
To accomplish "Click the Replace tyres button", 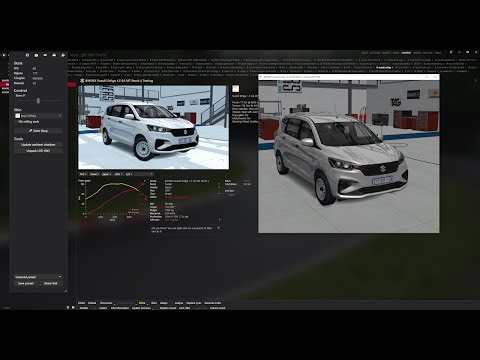I will 194,303.
